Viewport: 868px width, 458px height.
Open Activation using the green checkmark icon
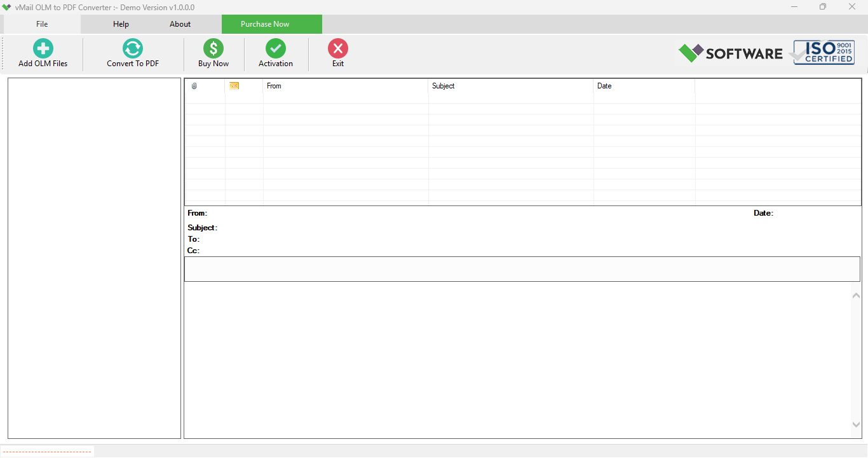(x=275, y=48)
